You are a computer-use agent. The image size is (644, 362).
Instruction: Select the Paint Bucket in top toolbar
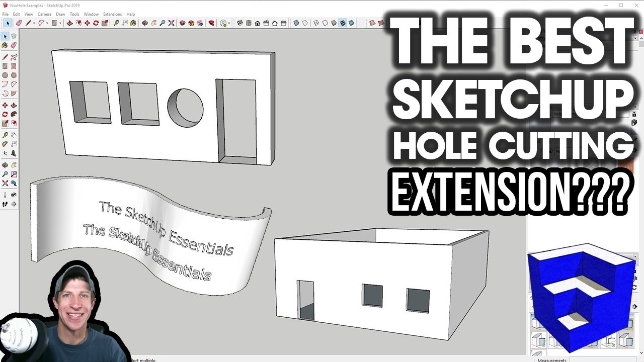pyautogui.click(x=133, y=23)
